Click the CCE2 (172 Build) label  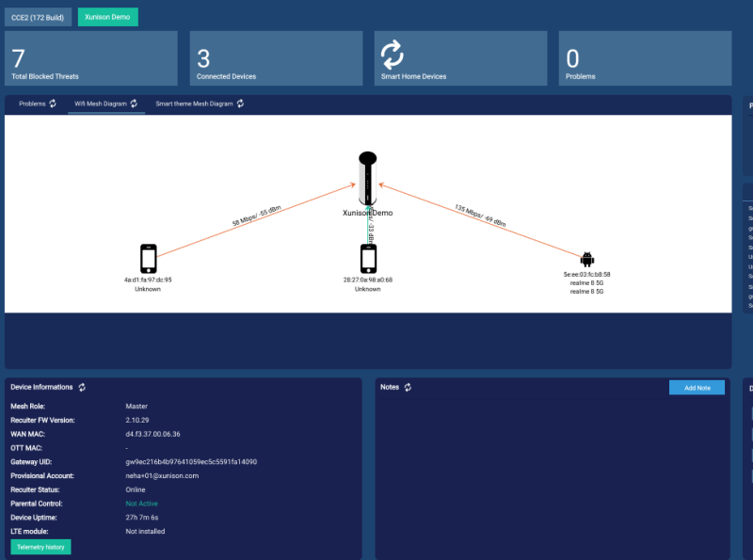pos(40,16)
